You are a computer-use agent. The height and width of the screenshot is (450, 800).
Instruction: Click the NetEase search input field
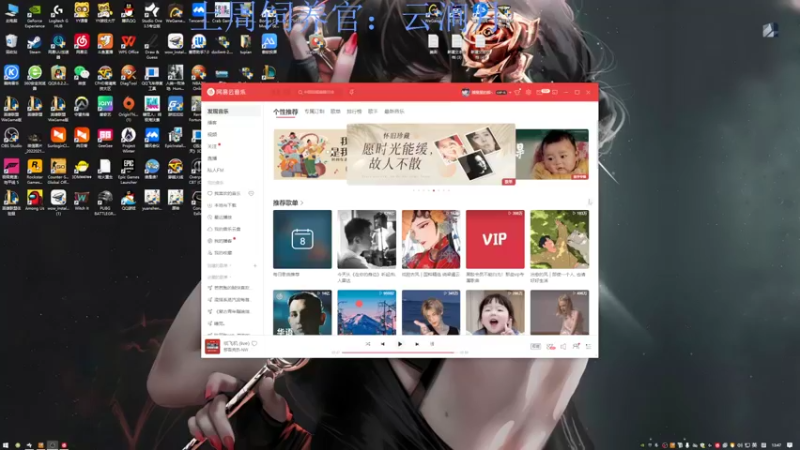[x=318, y=92]
